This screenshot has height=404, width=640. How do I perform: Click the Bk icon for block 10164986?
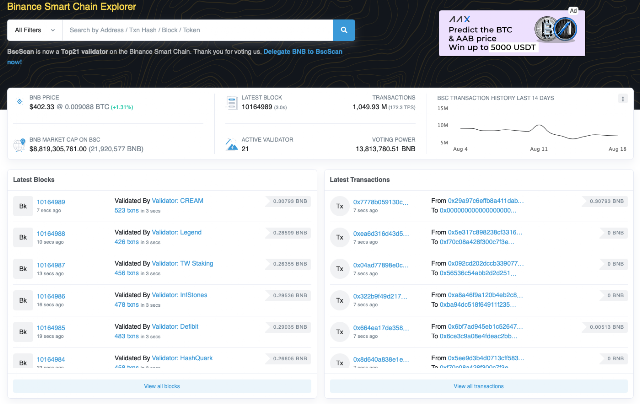pyautogui.click(x=23, y=300)
